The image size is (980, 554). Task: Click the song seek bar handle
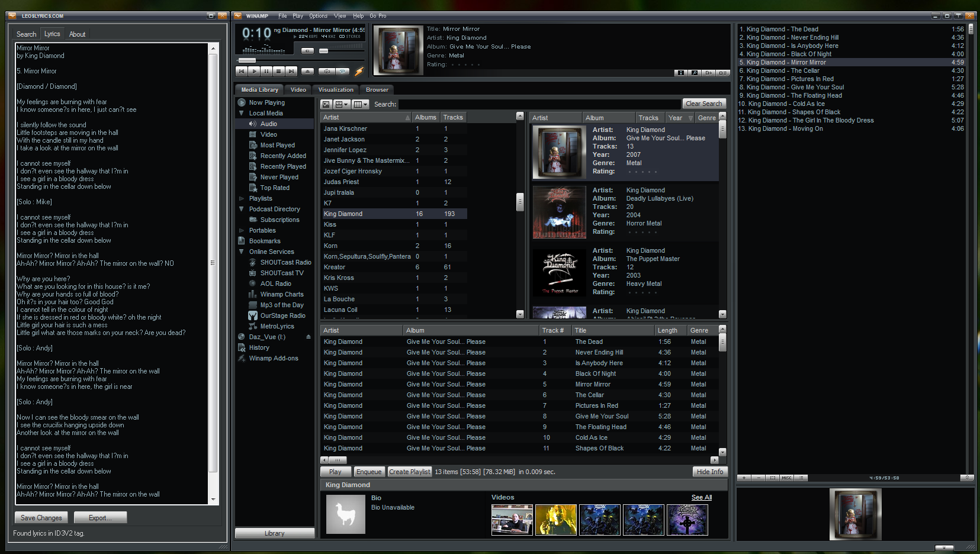(247, 60)
